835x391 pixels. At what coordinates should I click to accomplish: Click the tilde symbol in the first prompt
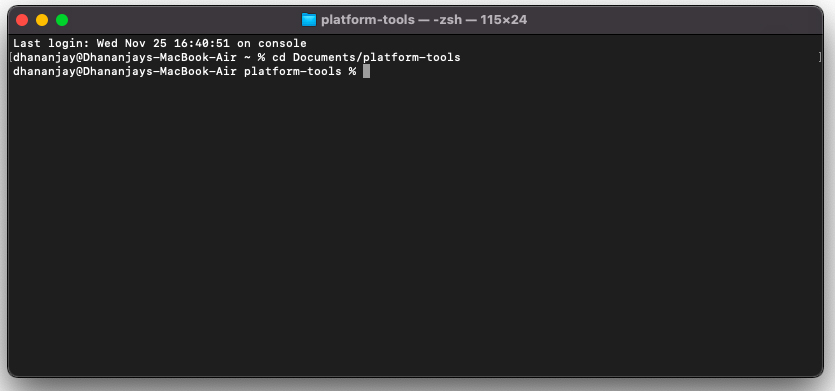pos(247,58)
